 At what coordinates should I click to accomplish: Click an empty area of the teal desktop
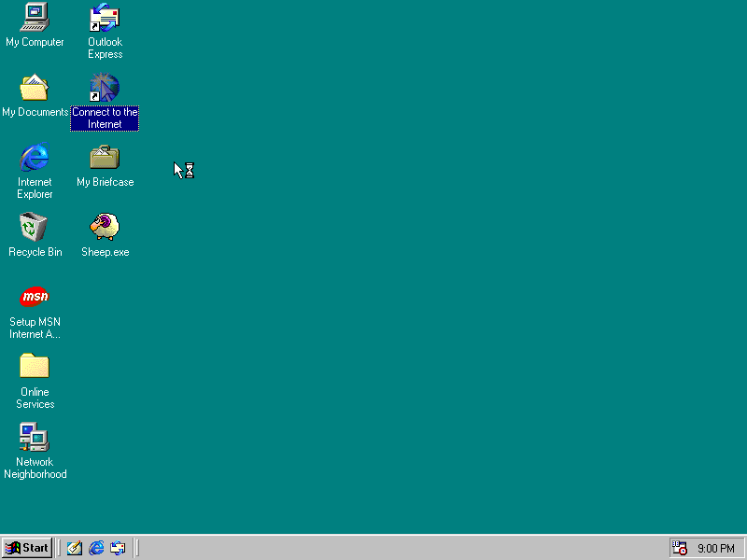tap(420, 280)
